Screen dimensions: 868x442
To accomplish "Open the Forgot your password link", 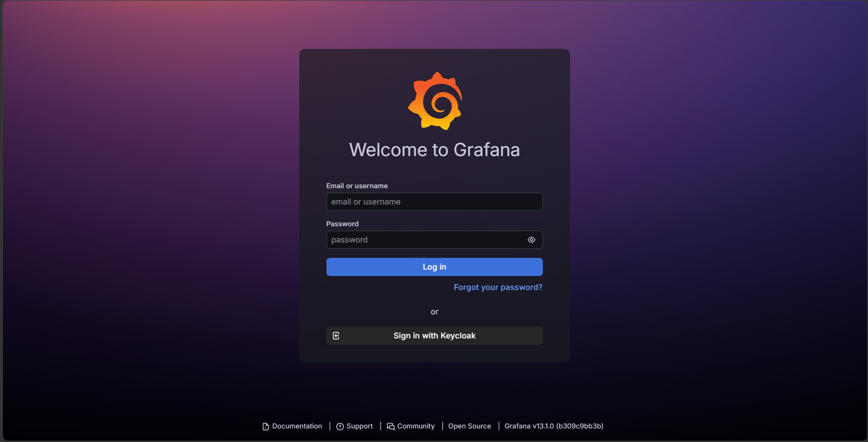I will click(x=498, y=287).
